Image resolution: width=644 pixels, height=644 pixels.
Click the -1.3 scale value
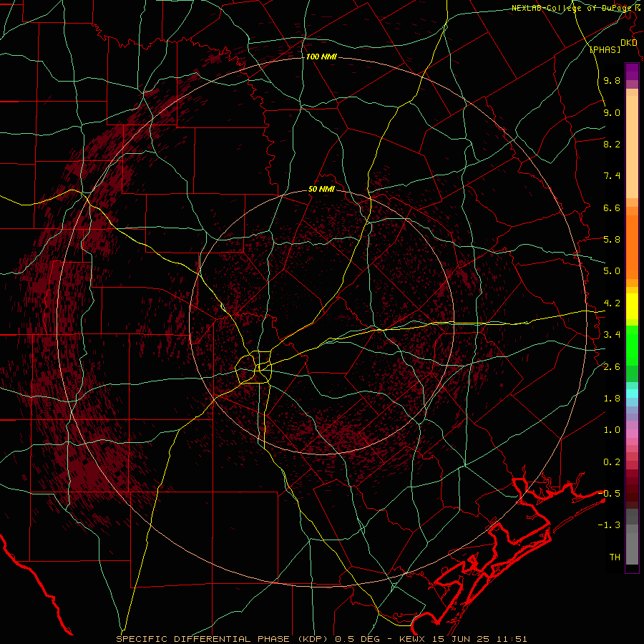pyautogui.click(x=609, y=525)
